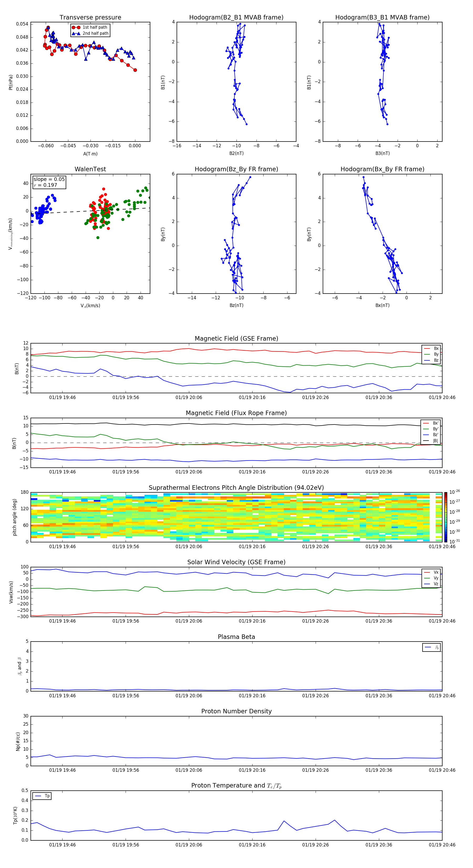Click the "pitch angle (deg)" axis label
Viewport: 473px width, 868px height.
14,517
